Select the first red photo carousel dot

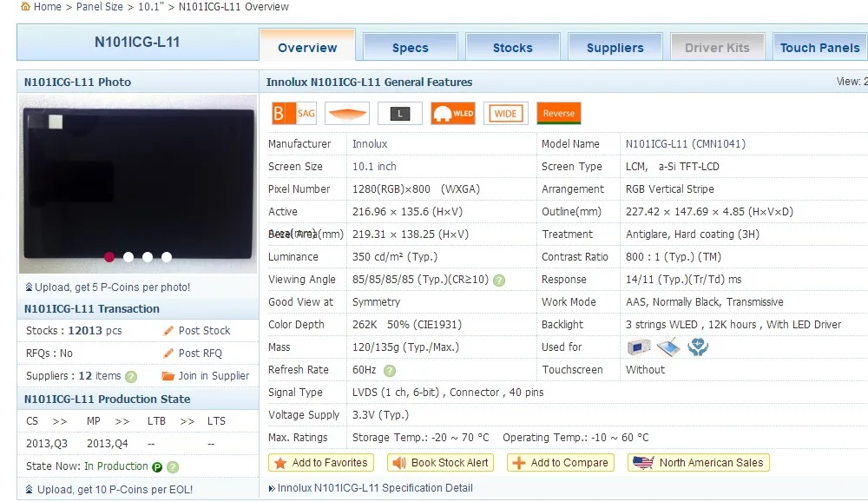(109, 256)
